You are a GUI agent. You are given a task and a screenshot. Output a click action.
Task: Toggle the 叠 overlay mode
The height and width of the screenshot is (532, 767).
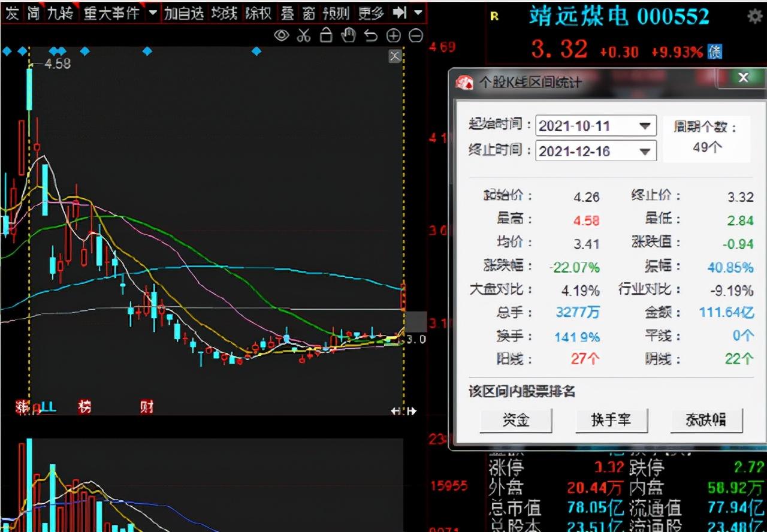pos(288,12)
